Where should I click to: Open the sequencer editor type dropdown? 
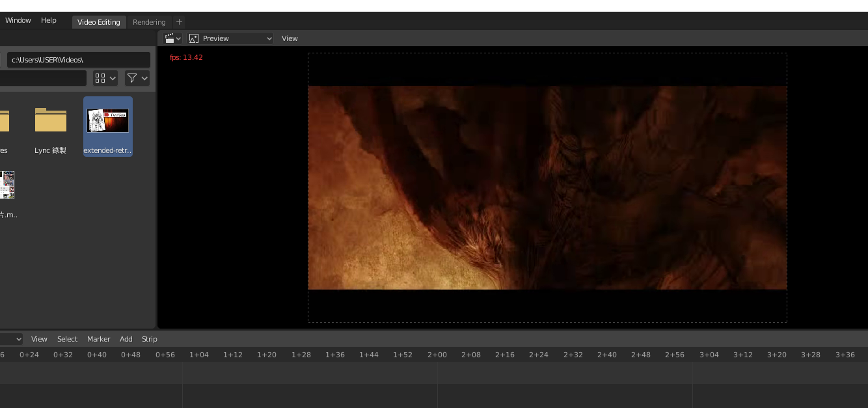coord(172,38)
